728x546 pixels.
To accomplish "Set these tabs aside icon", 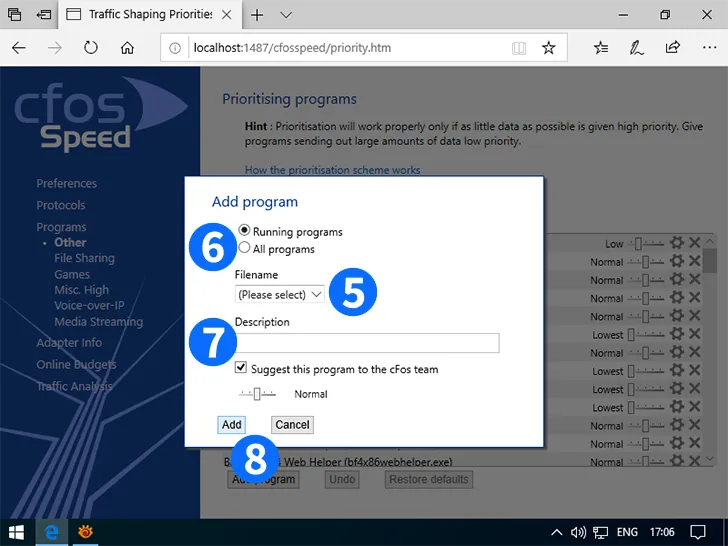I will coord(44,14).
